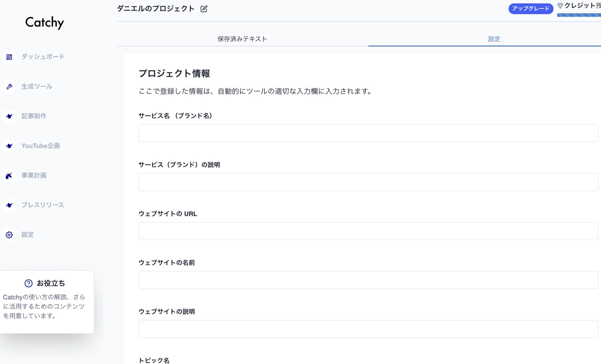Click the YouTube企画 sidebar icon
The height and width of the screenshot is (364, 601).
click(9, 146)
